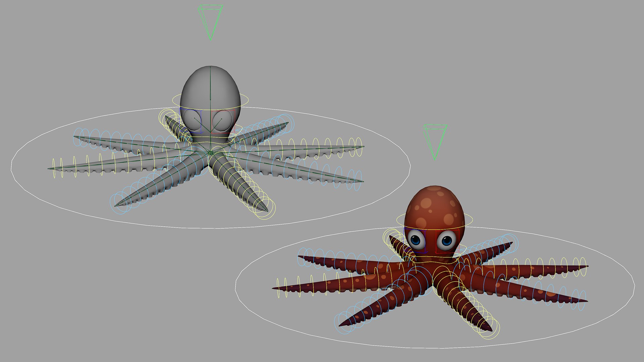Select red octopus eyeball inside red square
Viewport: 644px width, 362px height.
tap(446, 240)
